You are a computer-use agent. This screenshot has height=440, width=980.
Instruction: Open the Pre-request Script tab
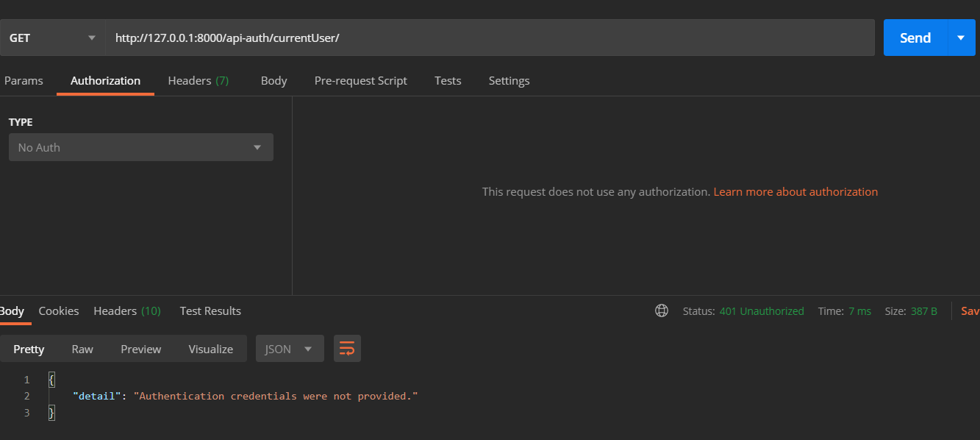tap(360, 81)
